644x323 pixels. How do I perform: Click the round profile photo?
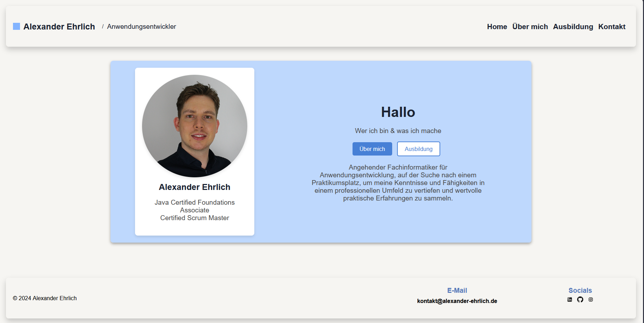click(x=195, y=126)
